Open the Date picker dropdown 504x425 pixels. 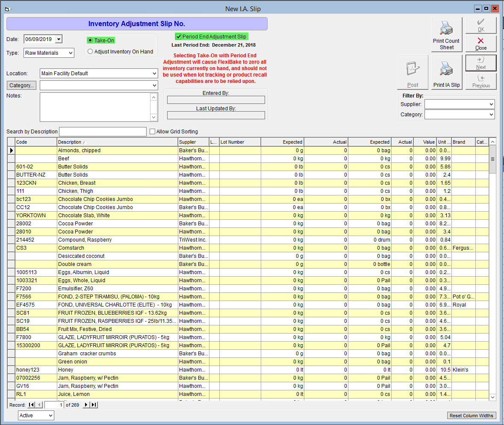59,39
